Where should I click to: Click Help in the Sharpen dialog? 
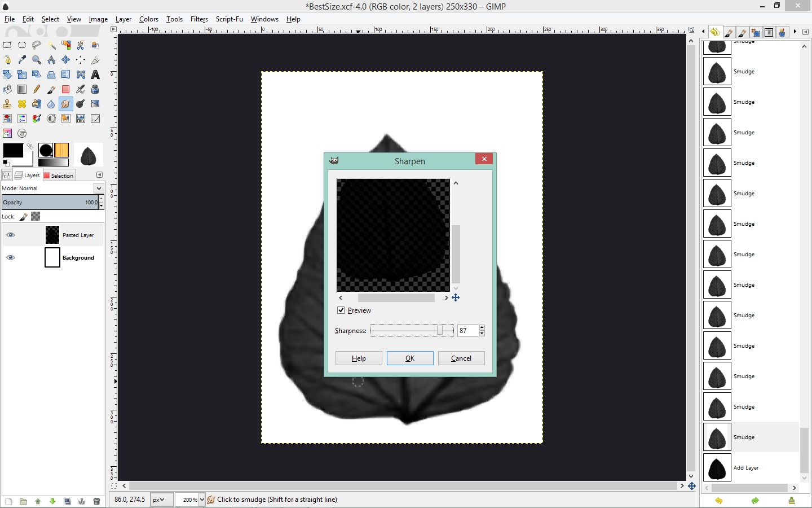[x=359, y=358]
